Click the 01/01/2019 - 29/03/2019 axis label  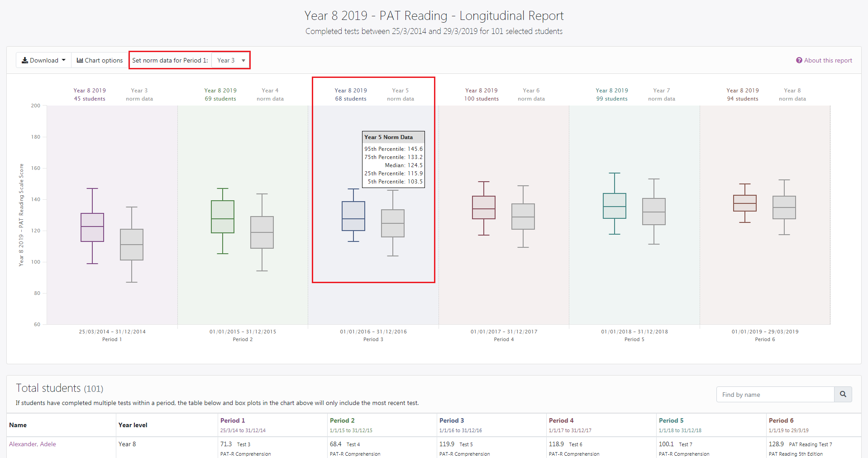point(765,332)
